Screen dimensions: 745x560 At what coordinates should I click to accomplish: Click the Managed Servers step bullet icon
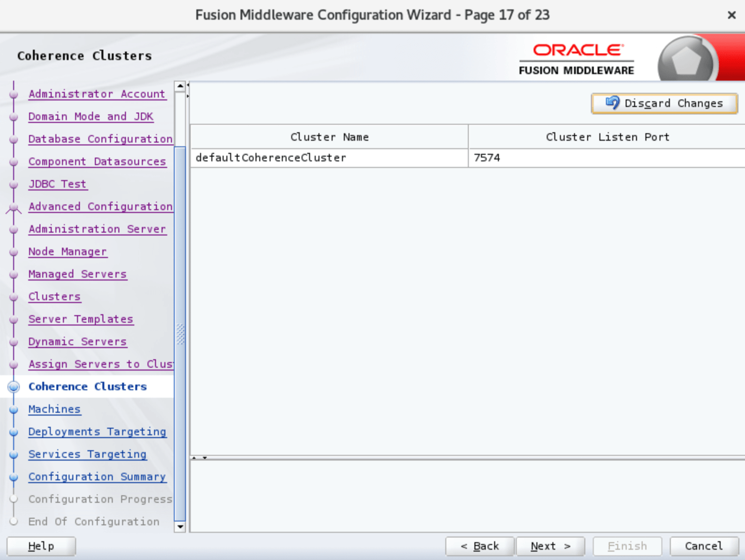tap(14, 274)
